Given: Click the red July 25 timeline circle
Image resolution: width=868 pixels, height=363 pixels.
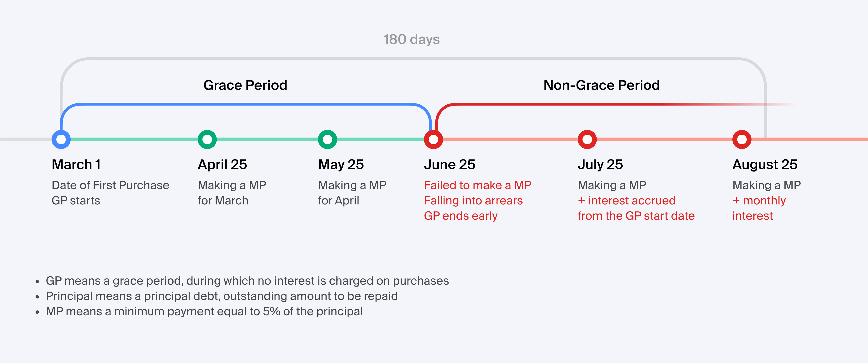Looking at the screenshot, I should coord(587,139).
